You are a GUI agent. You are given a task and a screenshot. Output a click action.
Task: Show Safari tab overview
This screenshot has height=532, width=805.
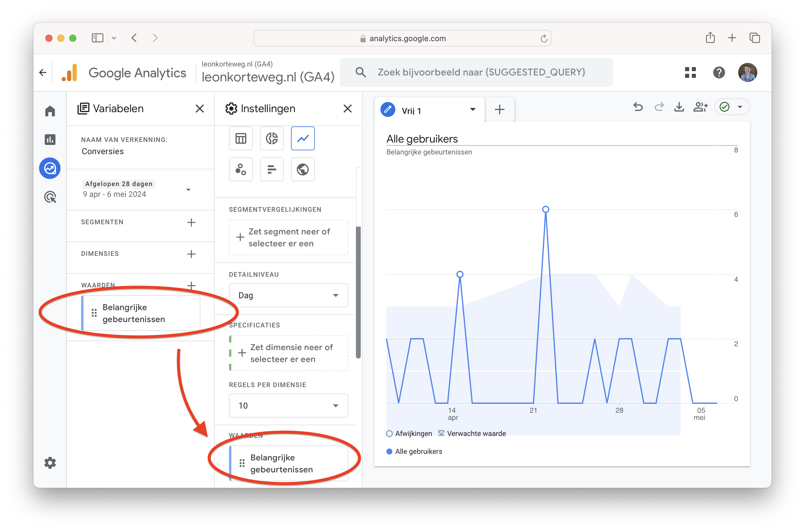(x=754, y=38)
